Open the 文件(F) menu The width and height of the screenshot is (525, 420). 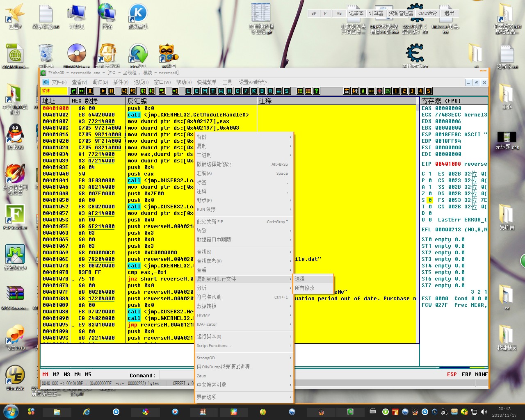(59, 82)
